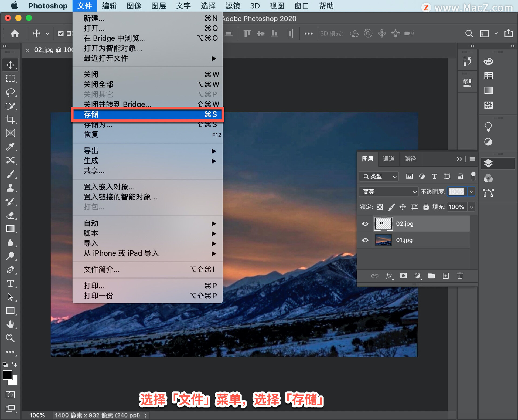This screenshot has width=518, height=420.
Task: Expand the 导出 submenu
Action: tap(148, 151)
